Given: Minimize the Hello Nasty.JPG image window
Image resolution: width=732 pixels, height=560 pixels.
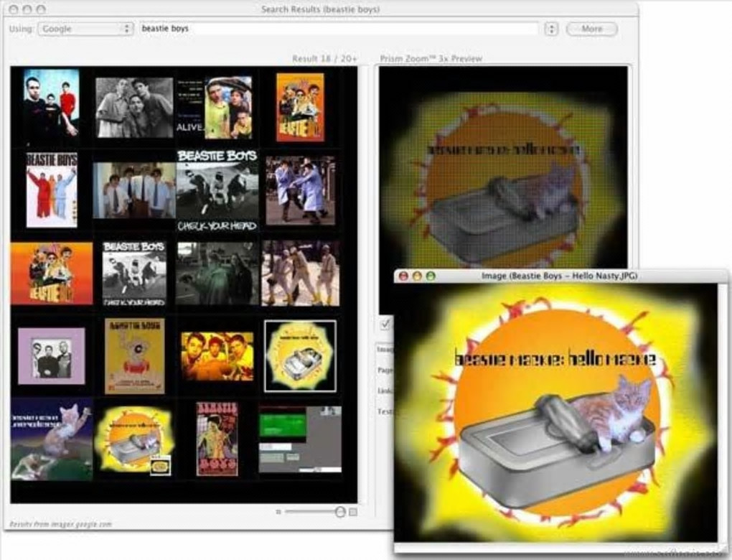Looking at the screenshot, I should click(x=417, y=276).
